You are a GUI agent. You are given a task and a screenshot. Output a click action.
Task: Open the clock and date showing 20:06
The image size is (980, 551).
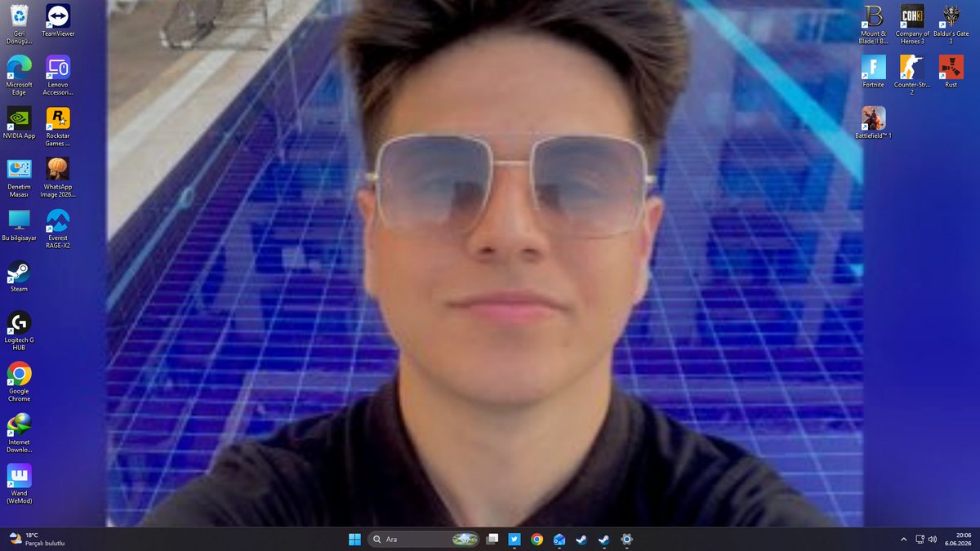[958, 539]
